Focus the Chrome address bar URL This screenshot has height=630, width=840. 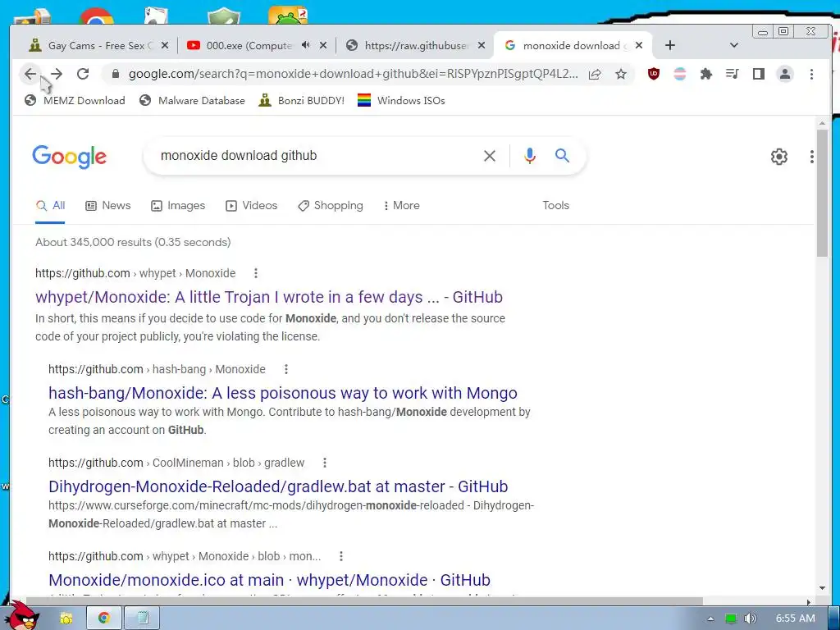(x=354, y=74)
